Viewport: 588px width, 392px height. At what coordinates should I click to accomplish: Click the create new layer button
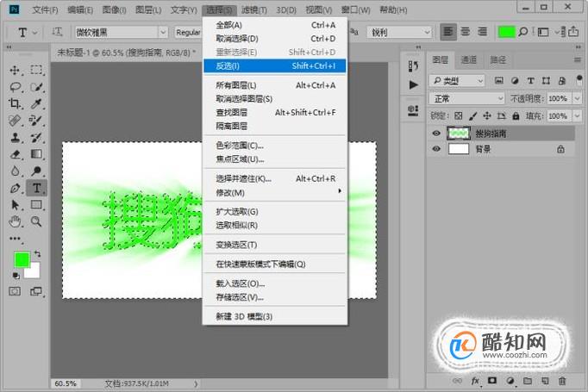click(545, 381)
